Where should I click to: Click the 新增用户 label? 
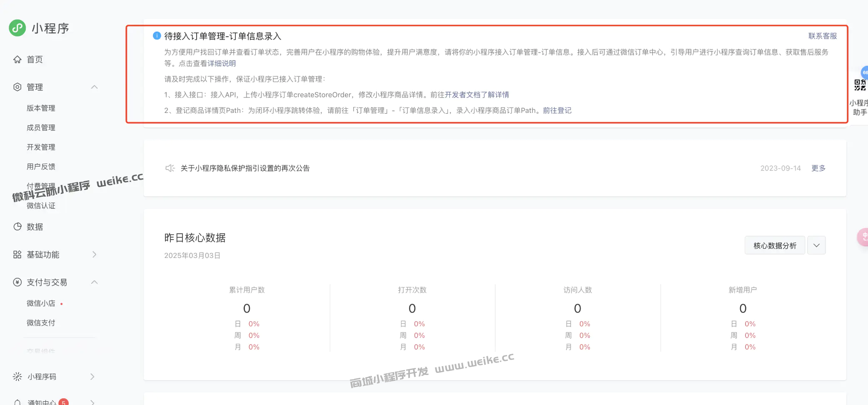743,290
